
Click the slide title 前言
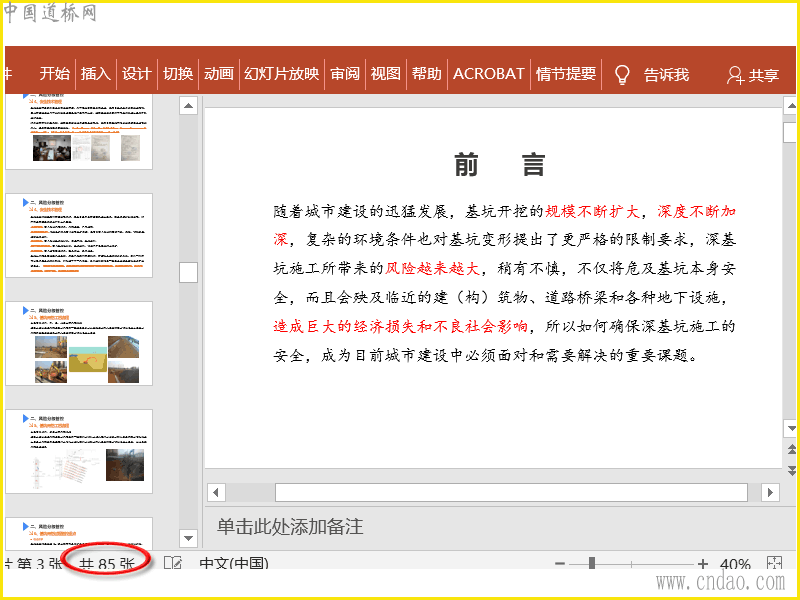point(499,165)
